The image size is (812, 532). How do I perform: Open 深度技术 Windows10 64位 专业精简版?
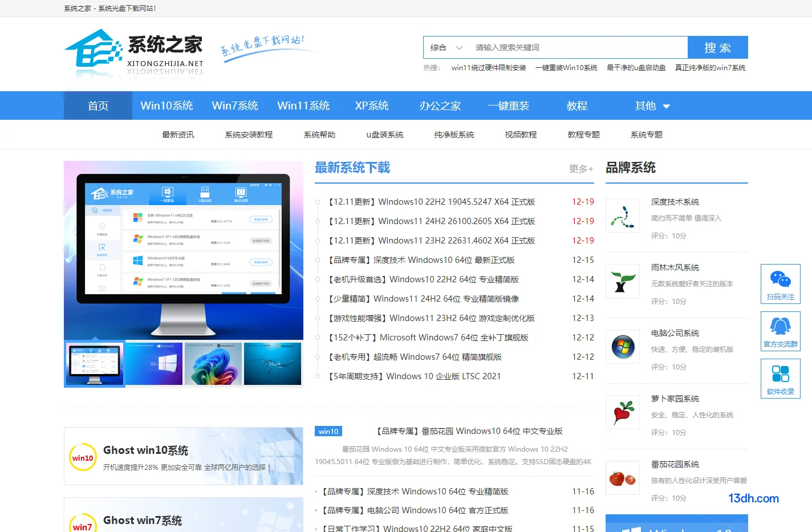point(415,492)
